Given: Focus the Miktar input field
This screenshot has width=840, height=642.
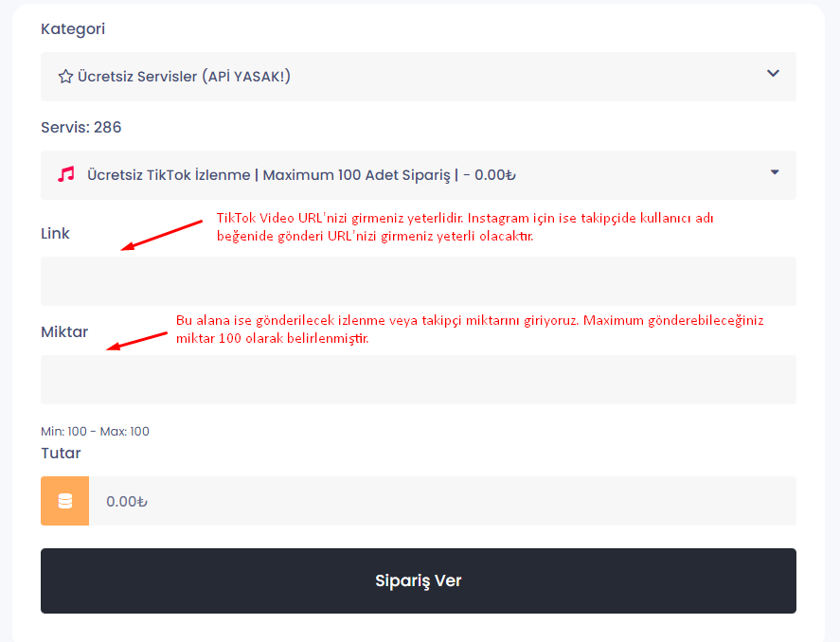Looking at the screenshot, I should [419, 380].
